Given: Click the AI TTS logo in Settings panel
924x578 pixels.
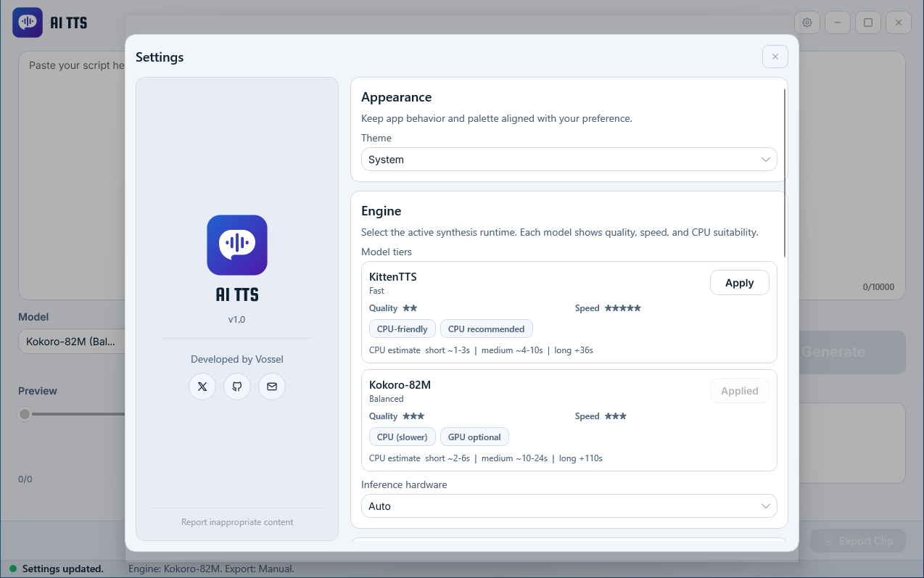Looking at the screenshot, I should click(237, 245).
